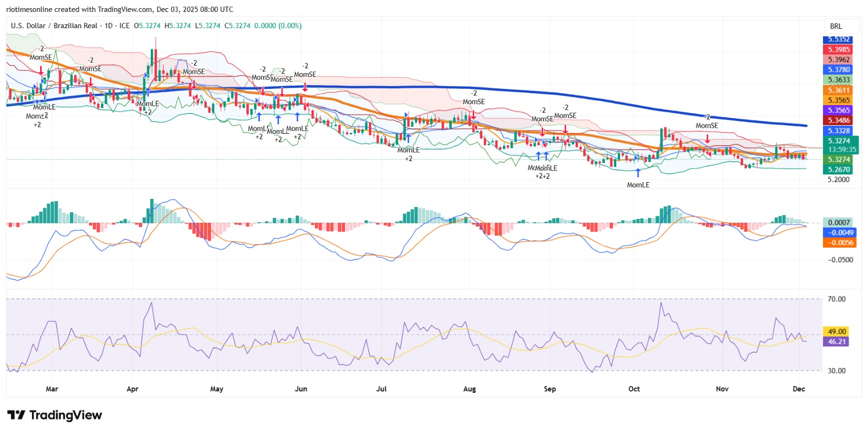The image size is (868, 433).
Task: Click the Dec label on time axis
Action: point(799,389)
